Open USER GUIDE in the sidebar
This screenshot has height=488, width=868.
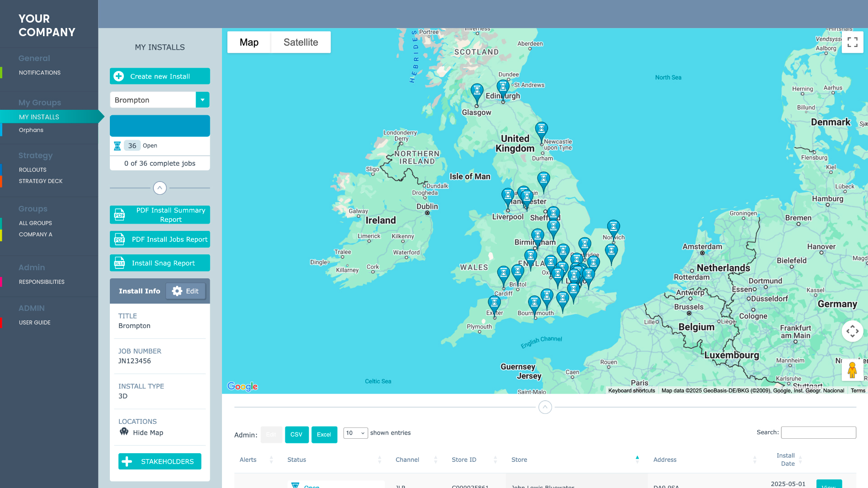point(35,323)
